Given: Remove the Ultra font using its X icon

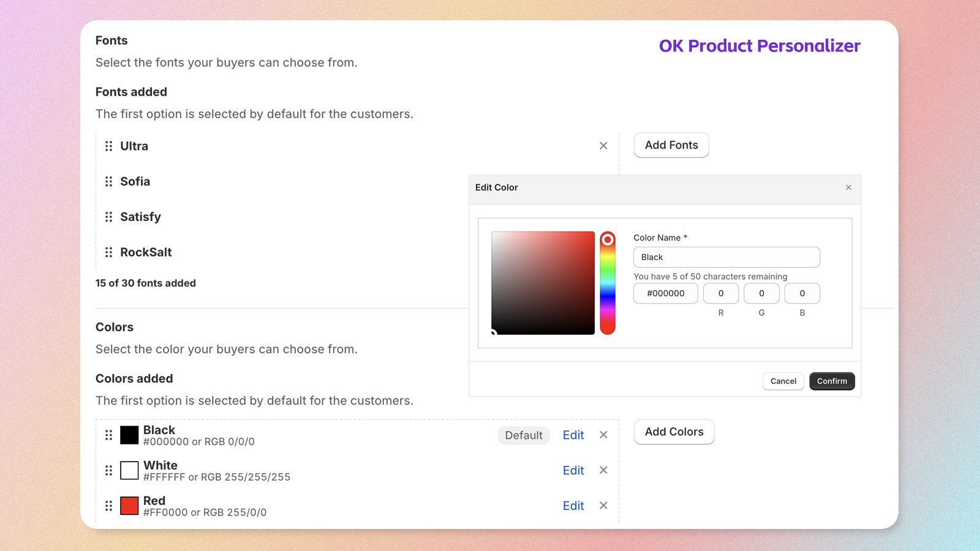Looking at the screenshot, I should pos(603,146).
